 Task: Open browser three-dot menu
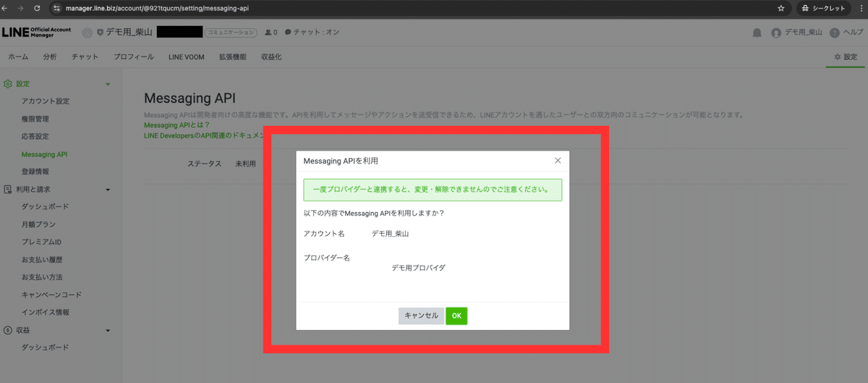(860, 8)
